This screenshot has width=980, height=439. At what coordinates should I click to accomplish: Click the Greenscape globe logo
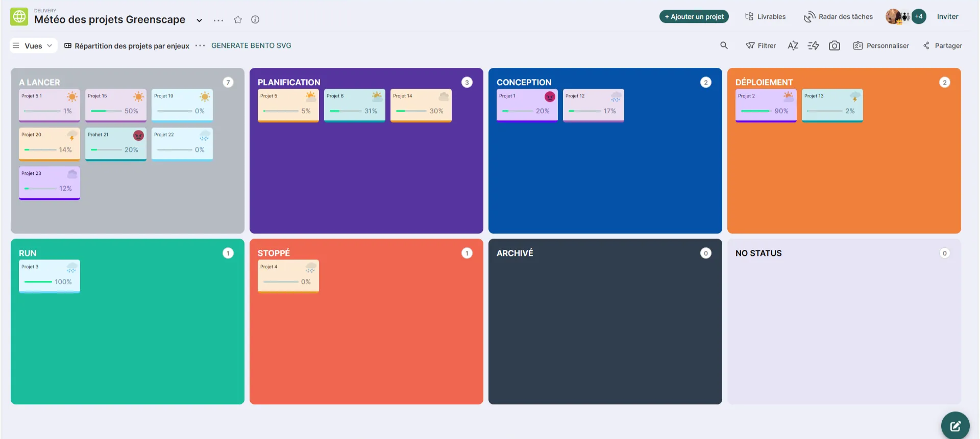[19, 17]
